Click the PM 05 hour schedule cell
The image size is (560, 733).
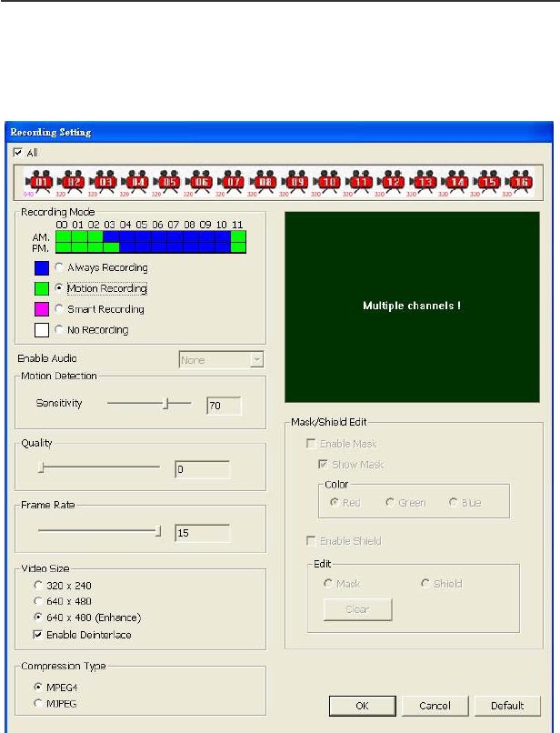[143, 247]
